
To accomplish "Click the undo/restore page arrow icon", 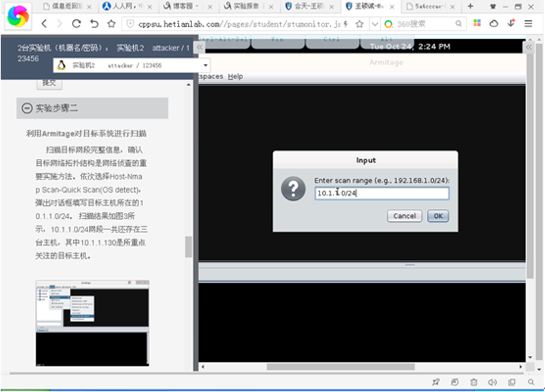I will coord(94,24).
